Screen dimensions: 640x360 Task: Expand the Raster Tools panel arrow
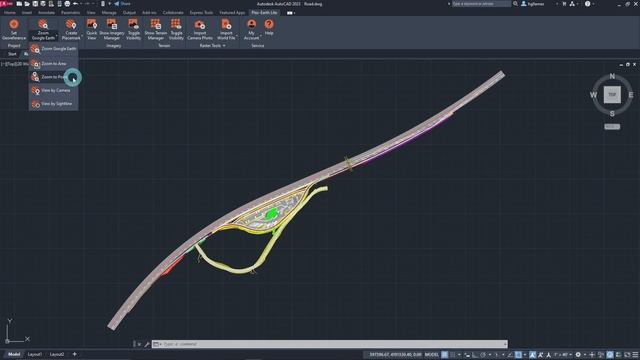pos(224,46)
